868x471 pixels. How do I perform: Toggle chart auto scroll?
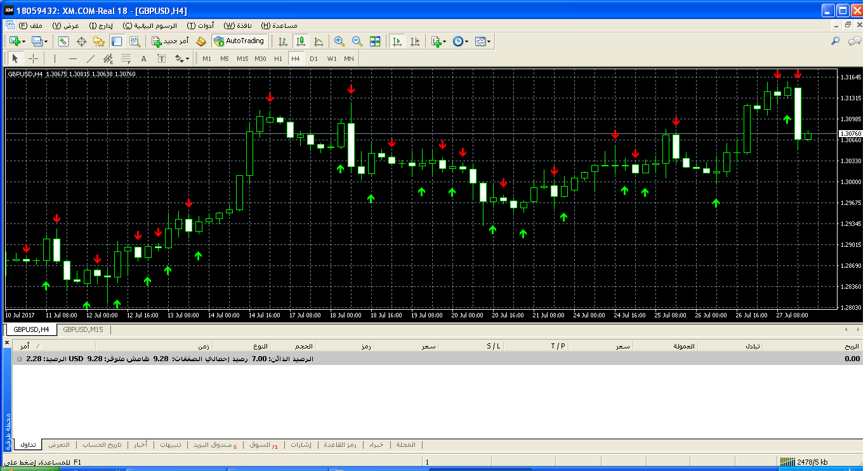[x=397, y=41]
